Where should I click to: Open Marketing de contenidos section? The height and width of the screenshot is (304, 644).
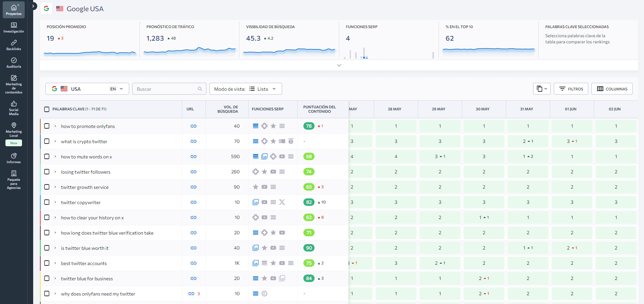14,85
